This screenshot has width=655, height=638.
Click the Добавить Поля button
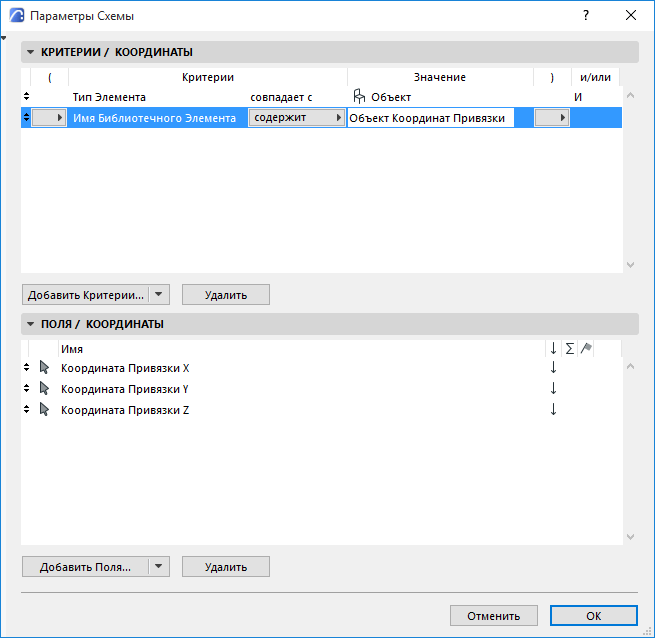tap(85, 567)
